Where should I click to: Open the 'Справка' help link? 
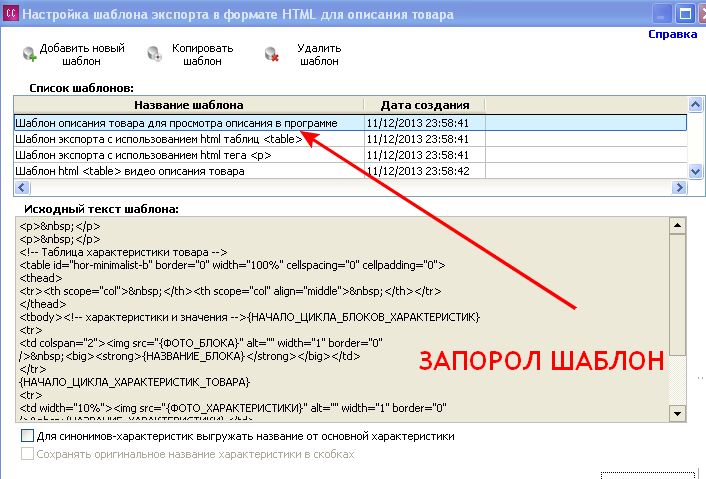pos(672,34)
